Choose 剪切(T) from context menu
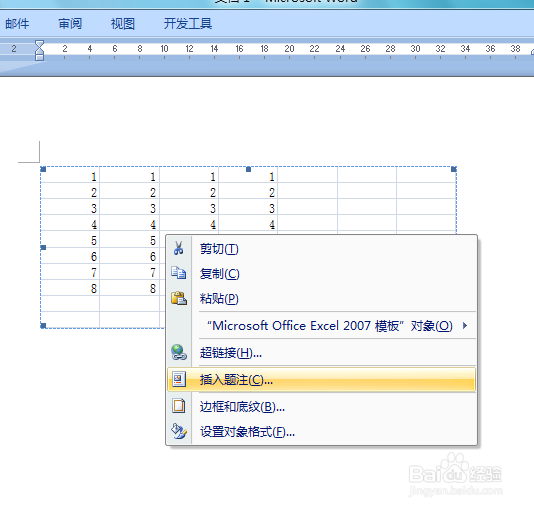Image resolution: width=534 pixels, height=510 pixels. click(x=321, y=249)
